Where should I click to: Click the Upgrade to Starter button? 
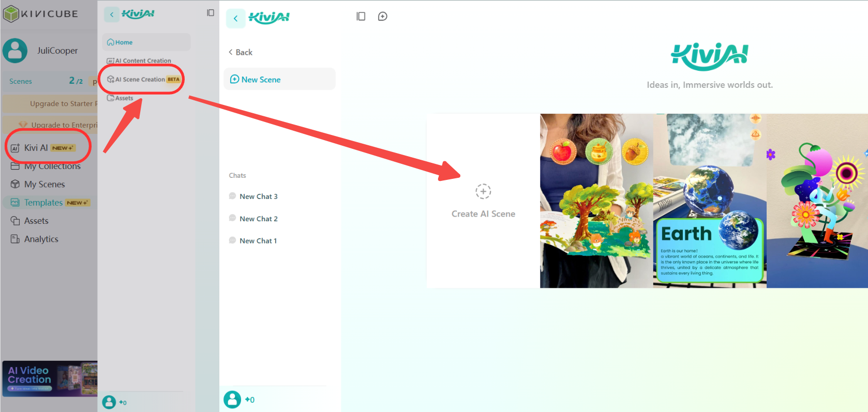[50, 103]
